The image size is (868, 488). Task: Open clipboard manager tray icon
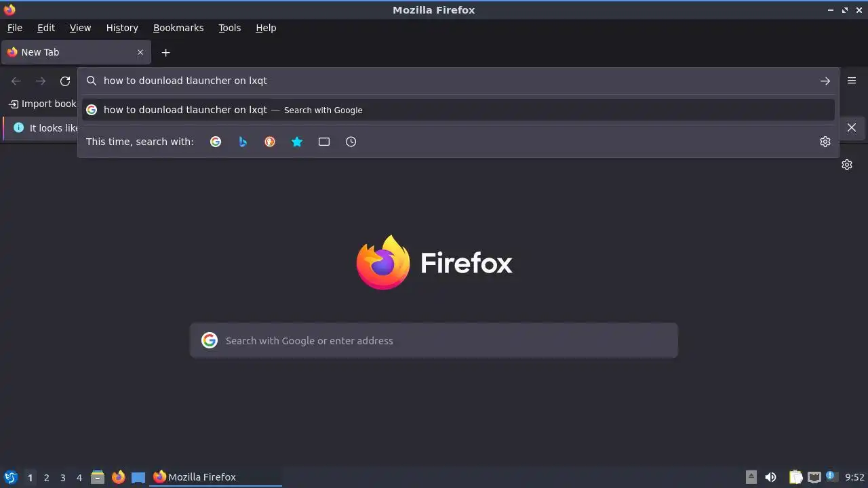(x=796, y=477)
